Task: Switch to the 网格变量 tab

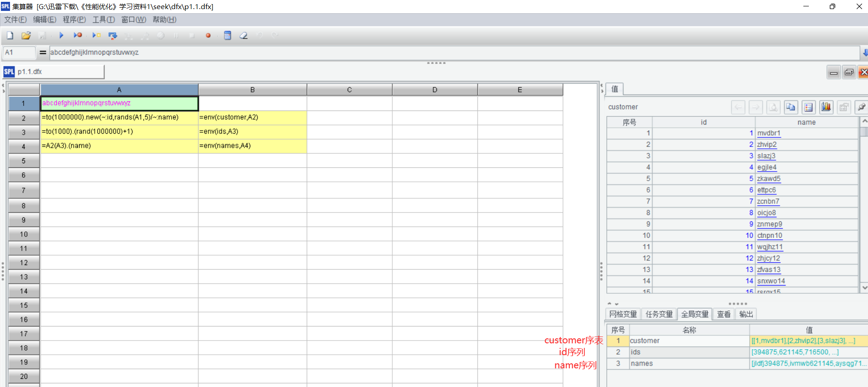Action: pyautogui.click(x=623, y=314)
